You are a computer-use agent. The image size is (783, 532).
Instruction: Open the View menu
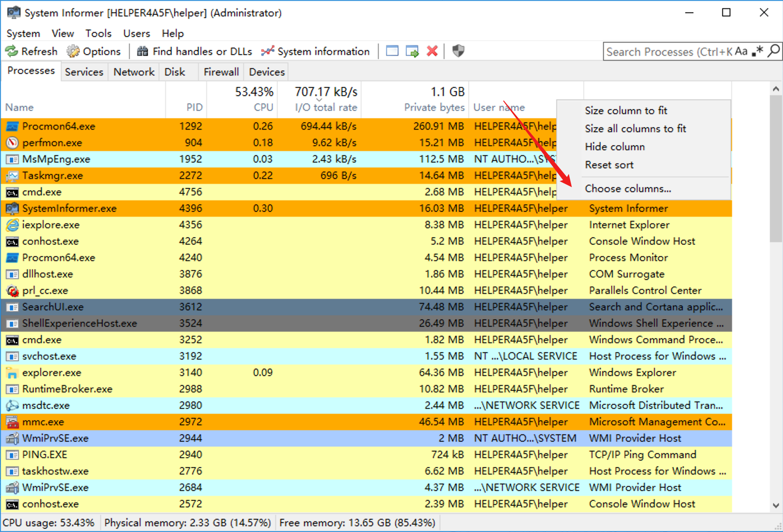click(62, 33)
